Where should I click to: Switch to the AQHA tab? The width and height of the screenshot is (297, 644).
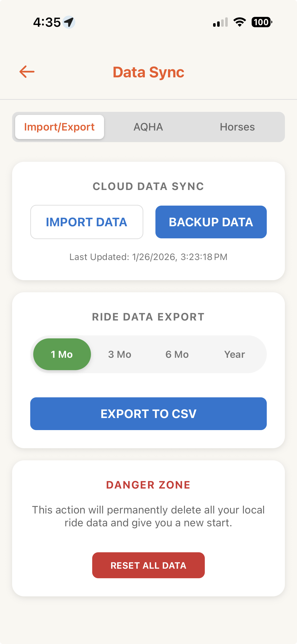click(148, 127)
